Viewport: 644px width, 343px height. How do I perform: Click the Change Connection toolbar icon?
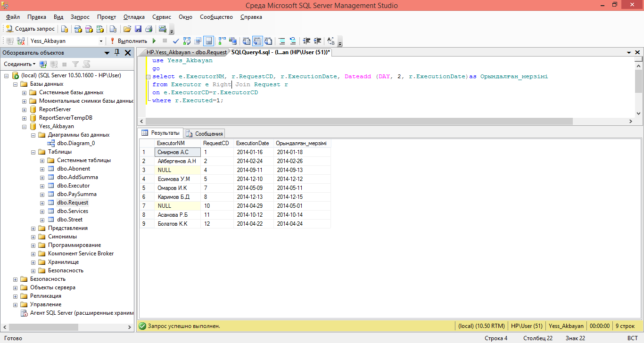20,41
